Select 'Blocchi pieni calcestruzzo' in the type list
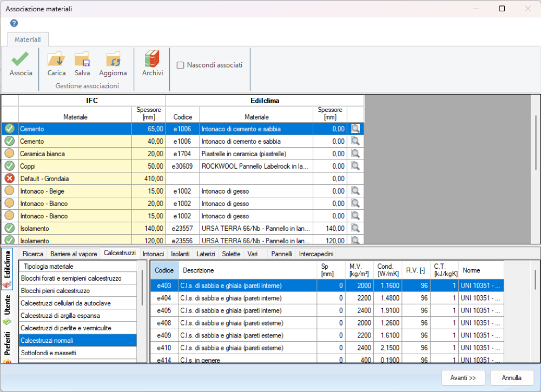This screenshot has width=541, height=392. [78, 291]
